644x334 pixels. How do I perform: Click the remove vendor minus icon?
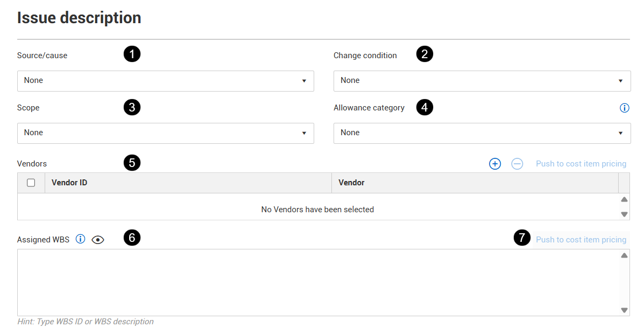coord(517,164)
